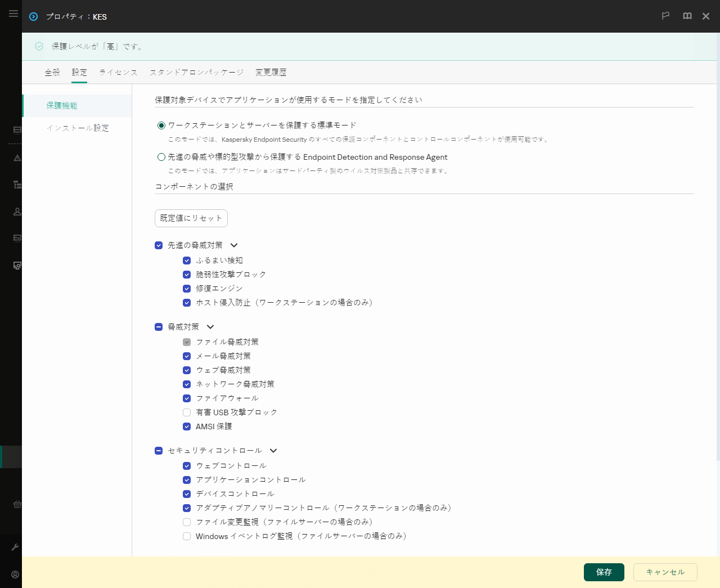The image size is (720, 588).
Task: Enable the 有害 USB 攻撃ブロック checkbox
Action: coord(187,412)
